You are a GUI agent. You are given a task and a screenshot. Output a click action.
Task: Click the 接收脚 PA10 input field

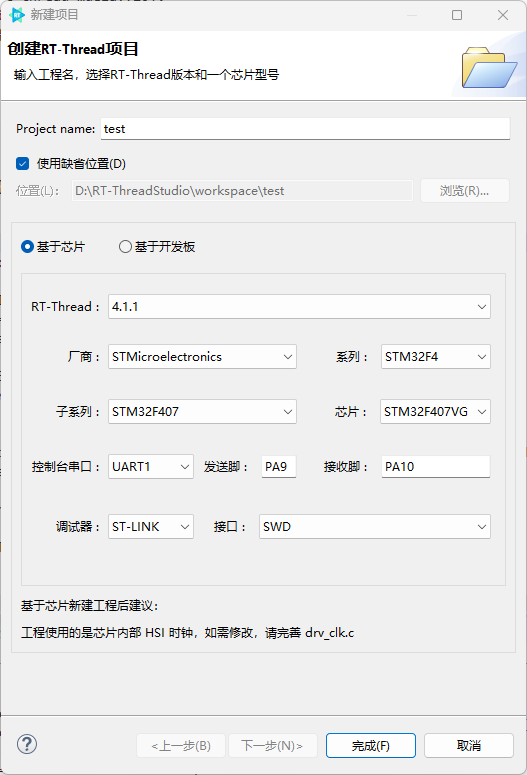click(x=436, y=467)
